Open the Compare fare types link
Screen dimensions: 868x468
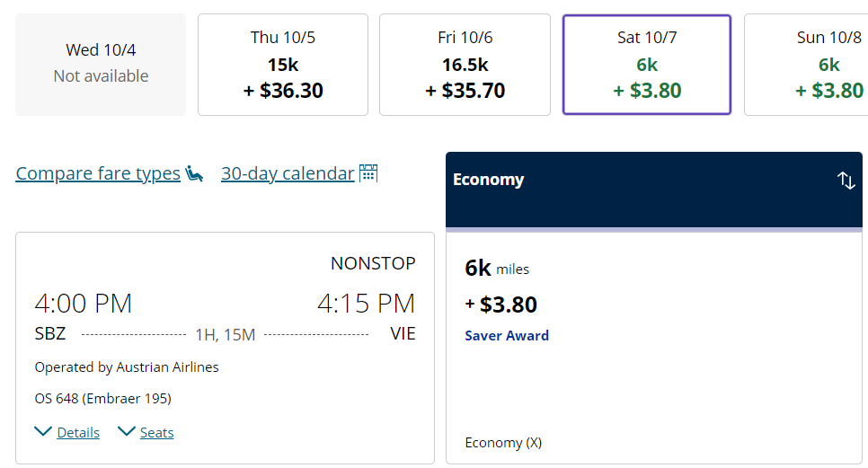click(98, 173)
